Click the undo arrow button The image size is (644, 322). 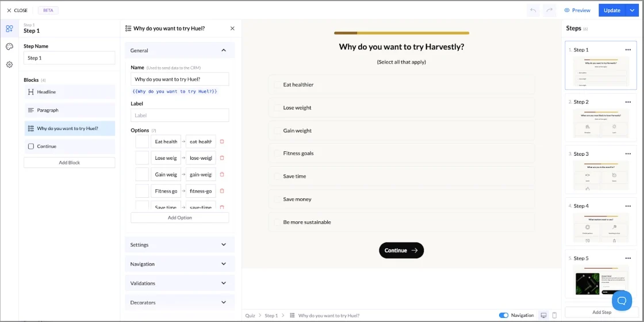click(x=533, y=10)
